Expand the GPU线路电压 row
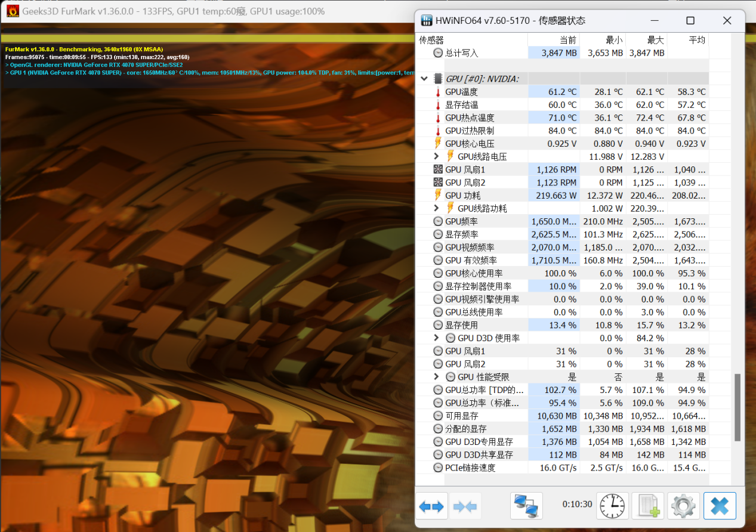The width and height of the screenshot is (756, 532). click(x=437, y=156)
